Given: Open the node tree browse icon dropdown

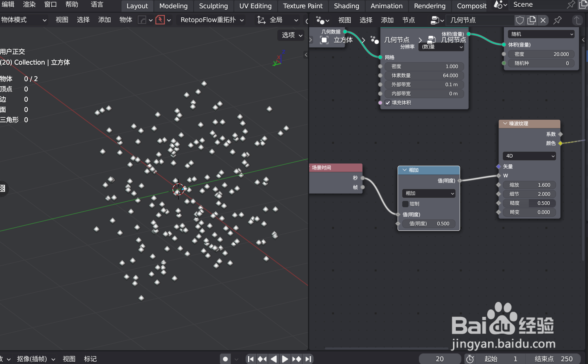Looking at the screenshot, I should [437, 20].
